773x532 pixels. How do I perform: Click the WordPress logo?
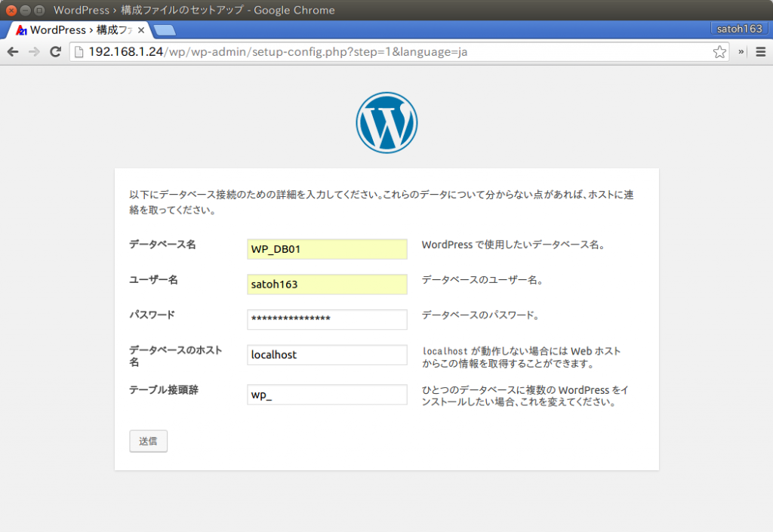(x=386, y=123)
